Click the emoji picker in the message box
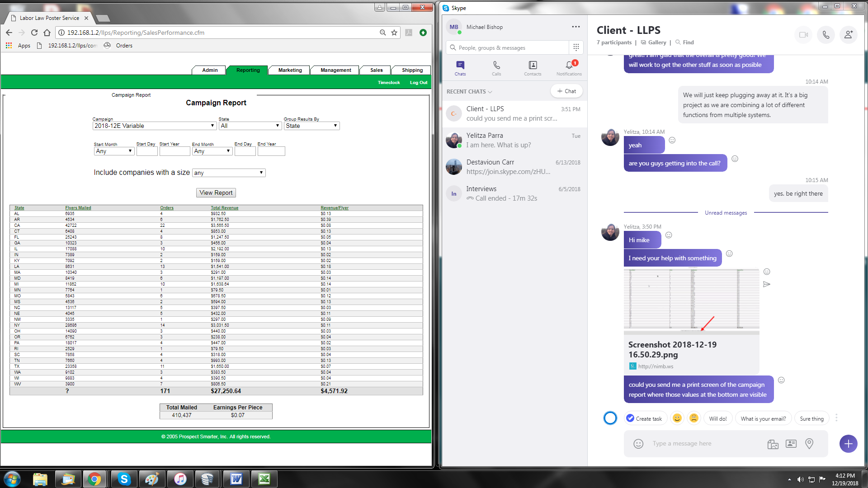 point(638,444)
